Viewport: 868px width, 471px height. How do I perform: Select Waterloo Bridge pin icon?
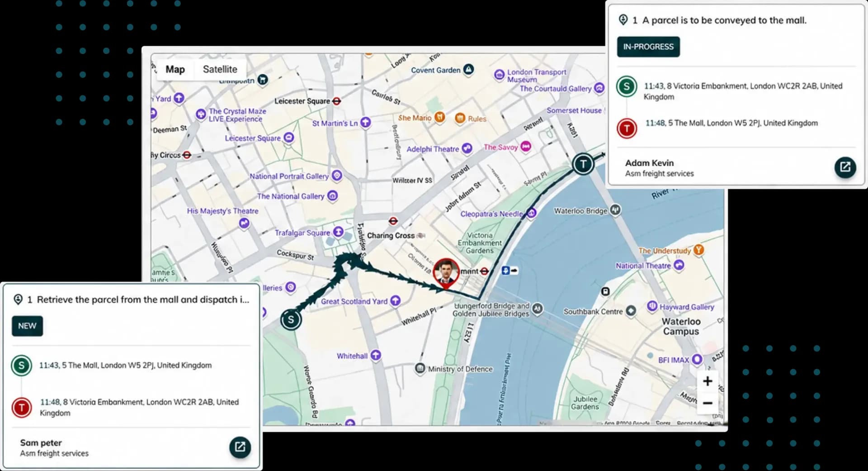[x=615, y=210]
